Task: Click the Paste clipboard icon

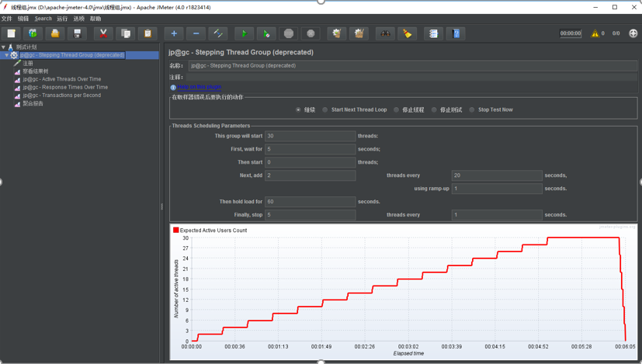Action: [x=147, y=33]
